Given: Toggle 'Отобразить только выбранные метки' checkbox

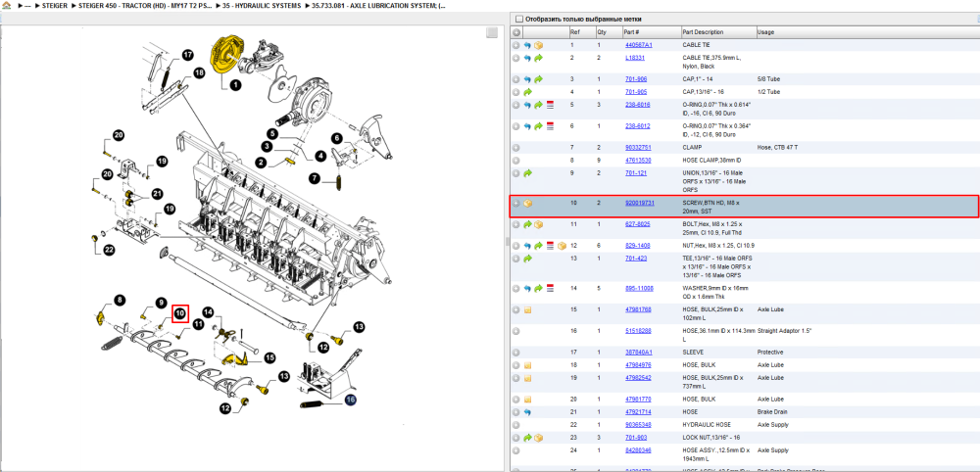Looking at the screenshot, I should click(518, 19).
